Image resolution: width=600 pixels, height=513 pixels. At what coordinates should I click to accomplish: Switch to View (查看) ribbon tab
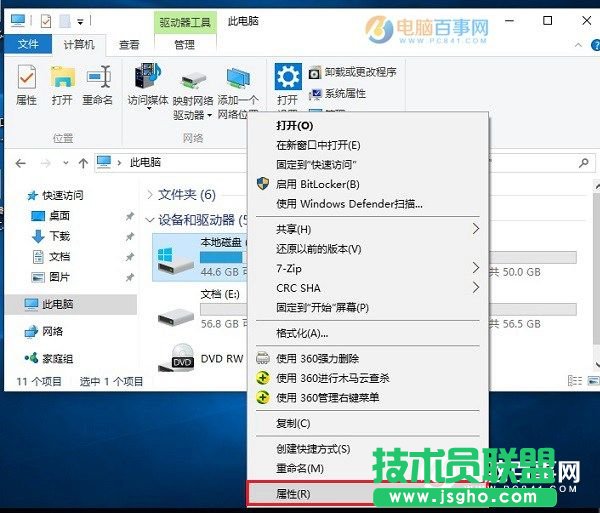click(129, 45)
